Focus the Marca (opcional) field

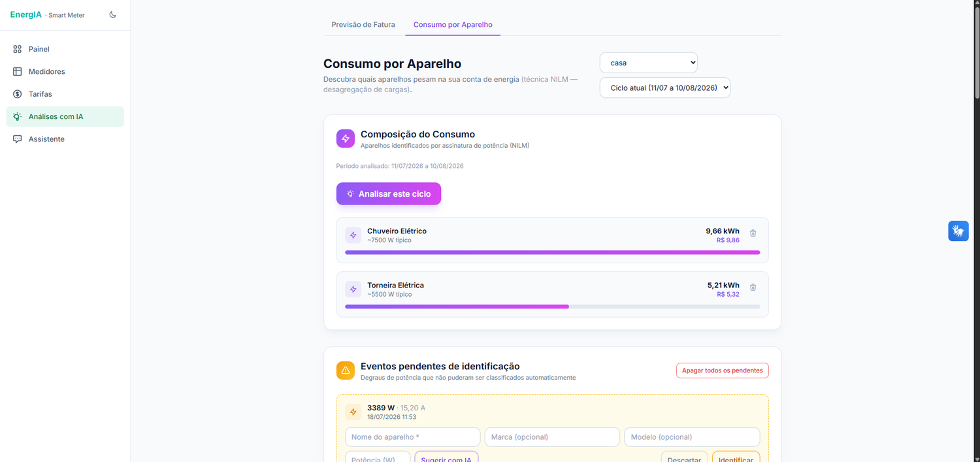coord(552,437)
